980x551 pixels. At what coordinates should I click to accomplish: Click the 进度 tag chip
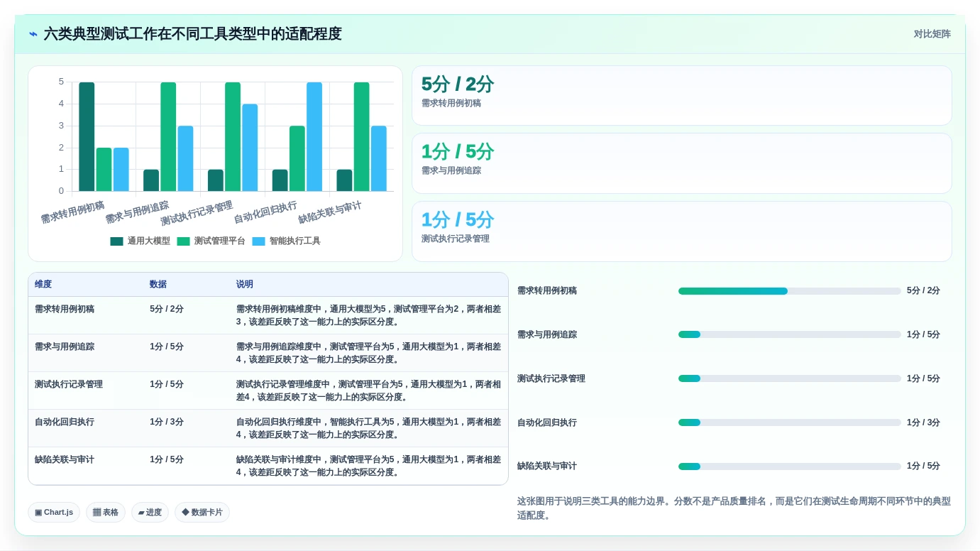click(x=150, y=512)
